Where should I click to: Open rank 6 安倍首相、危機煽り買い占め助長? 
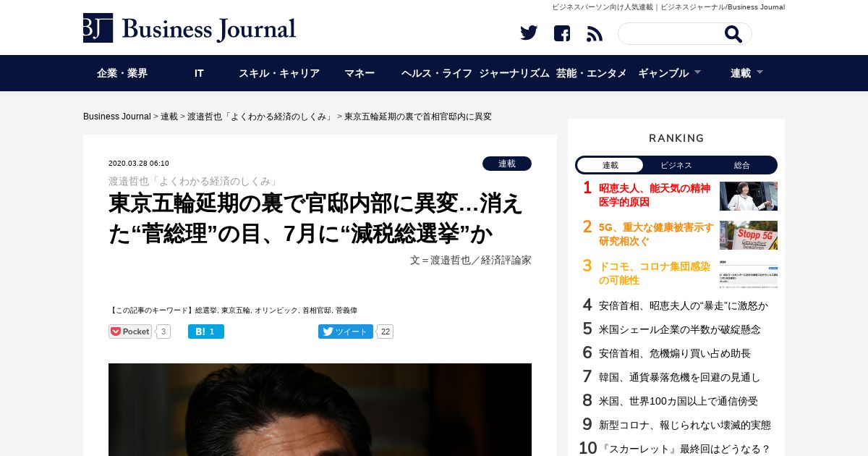pyautogui.click(x=675, y=353)
